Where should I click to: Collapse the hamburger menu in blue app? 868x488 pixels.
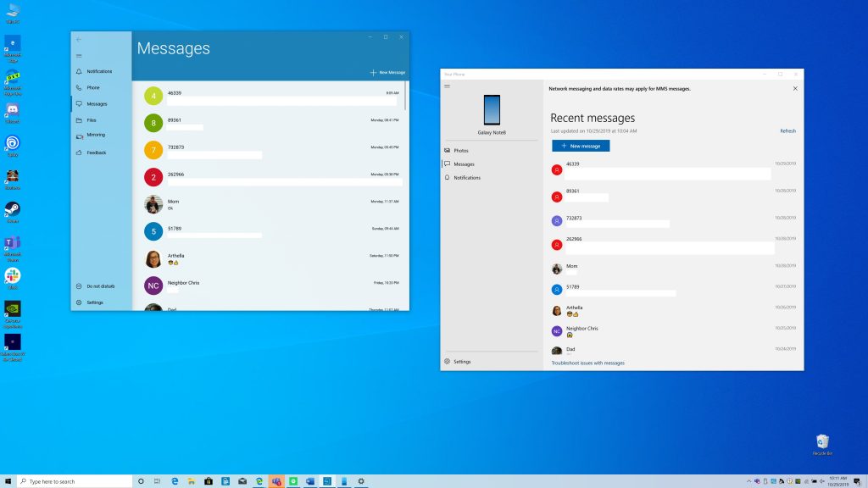pos(79,56)
